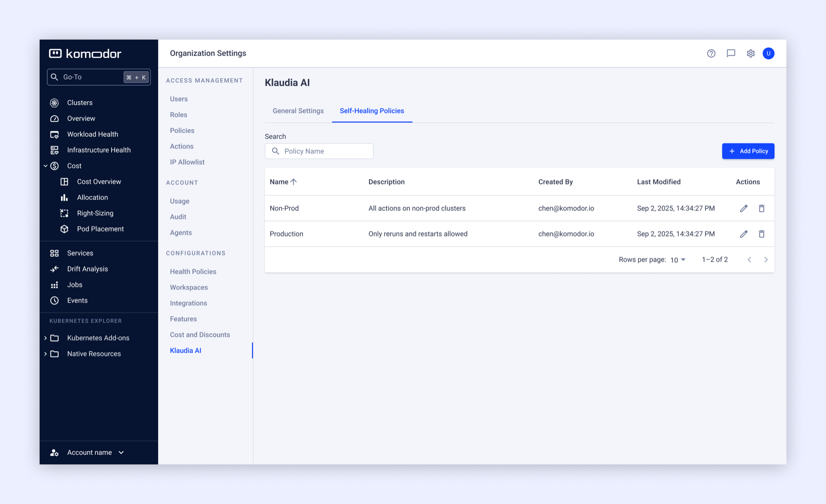This screenshot has width=826, height=504.
Task: Open the help question mark icon
Action: tap(711, 54)
